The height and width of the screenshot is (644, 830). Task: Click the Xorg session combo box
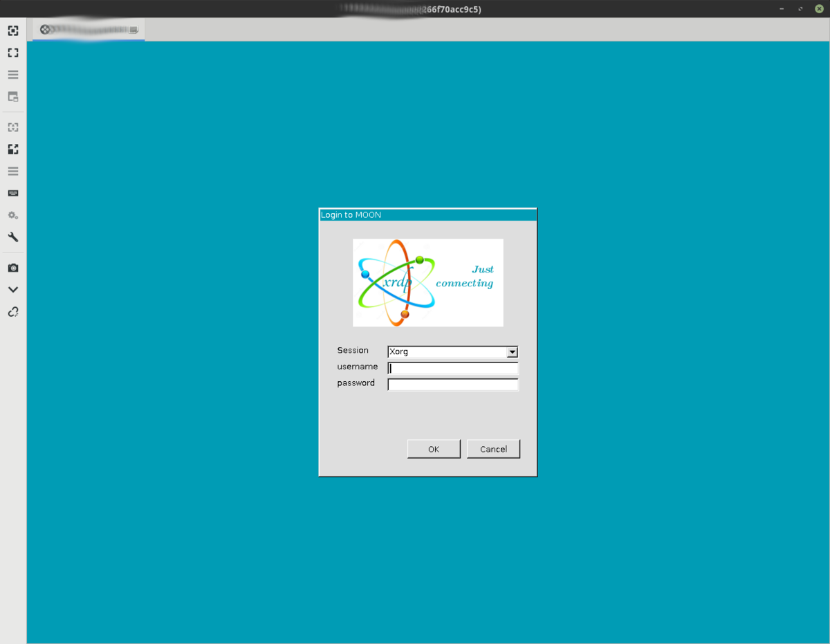[452, 352]
